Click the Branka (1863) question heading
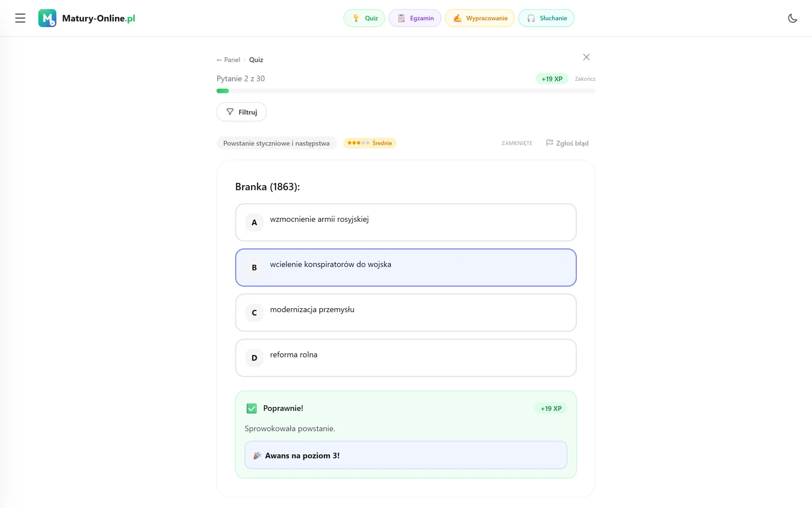The image size is (812, 508). [x=267, y=187]
